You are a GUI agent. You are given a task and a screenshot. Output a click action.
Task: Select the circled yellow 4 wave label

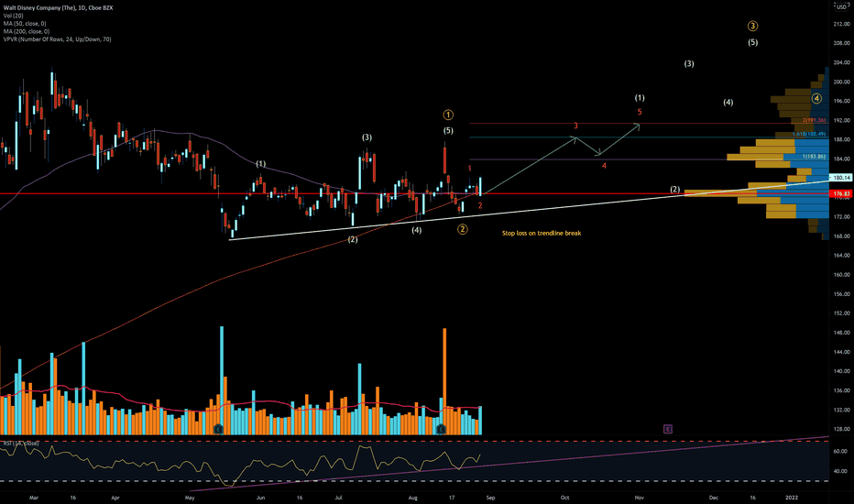tap(816, 99)
